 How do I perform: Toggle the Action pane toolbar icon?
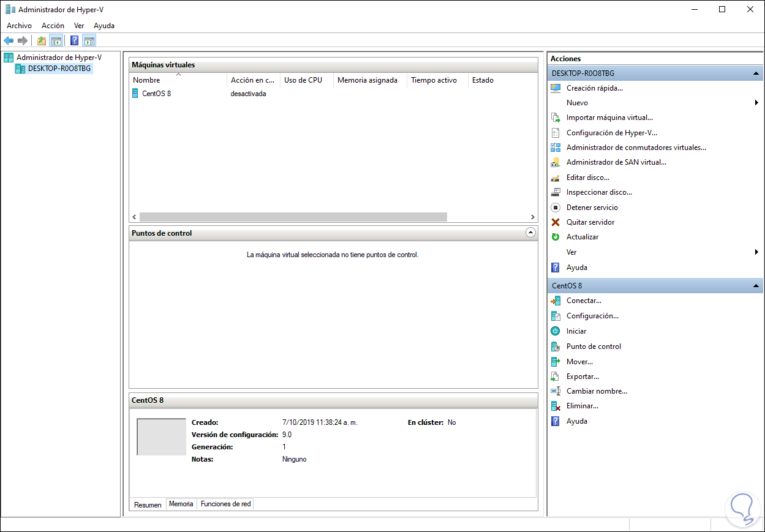[89, 41]
